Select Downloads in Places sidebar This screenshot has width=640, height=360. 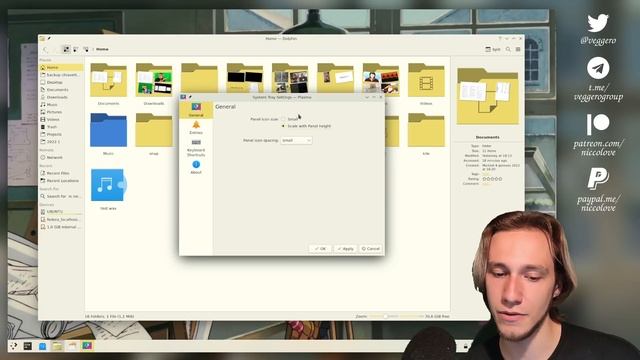coord(61,97)
